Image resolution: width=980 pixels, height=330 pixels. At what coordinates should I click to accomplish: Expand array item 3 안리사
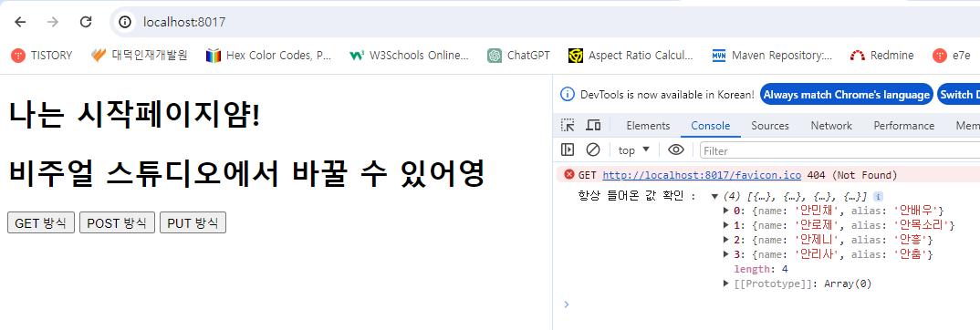pyautogui.click(x=726, y=255)
